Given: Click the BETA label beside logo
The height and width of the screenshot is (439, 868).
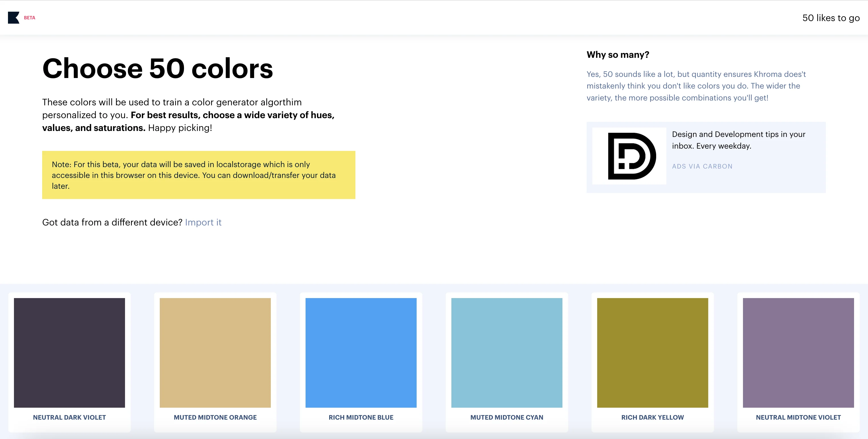Looking at the screenshot, I should point(30,18).
